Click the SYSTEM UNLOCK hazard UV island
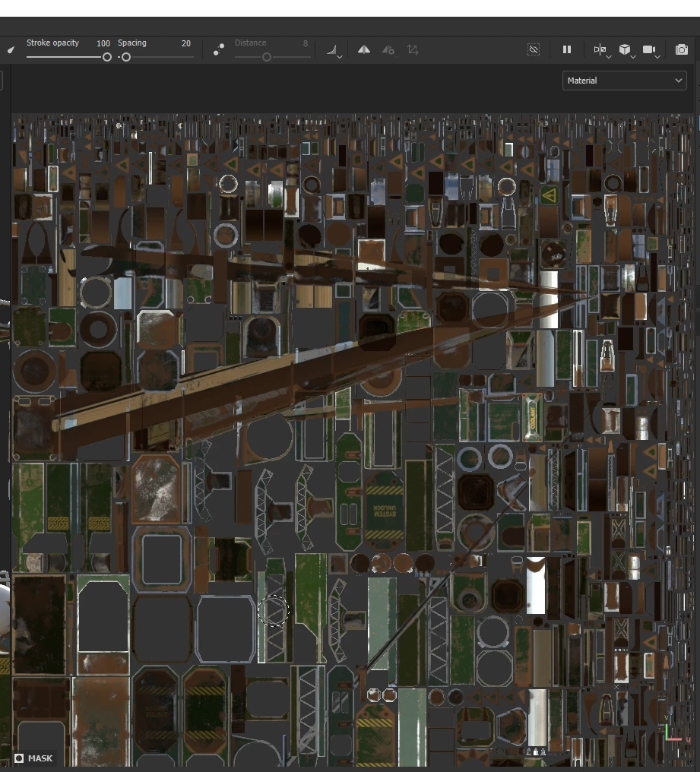This screenshot has height=772, width=700. (385, 511)
